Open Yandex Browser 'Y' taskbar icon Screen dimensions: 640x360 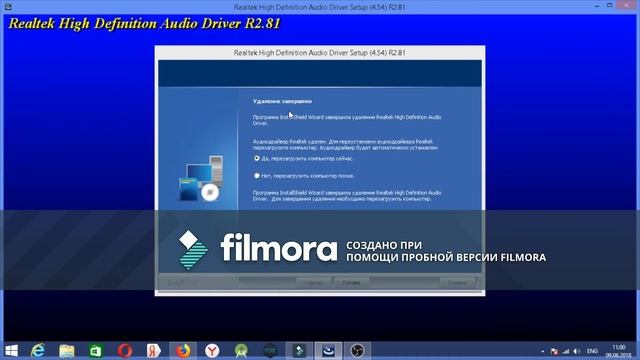[212, 351]
